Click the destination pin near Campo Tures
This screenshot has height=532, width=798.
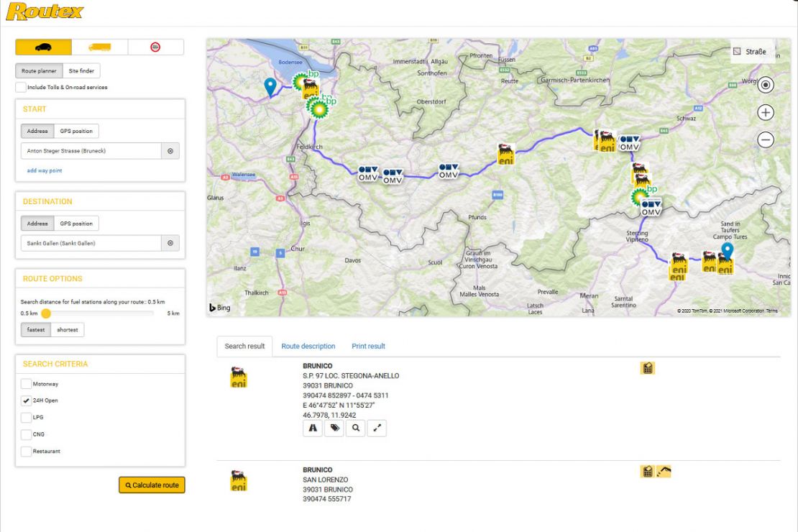728,250
